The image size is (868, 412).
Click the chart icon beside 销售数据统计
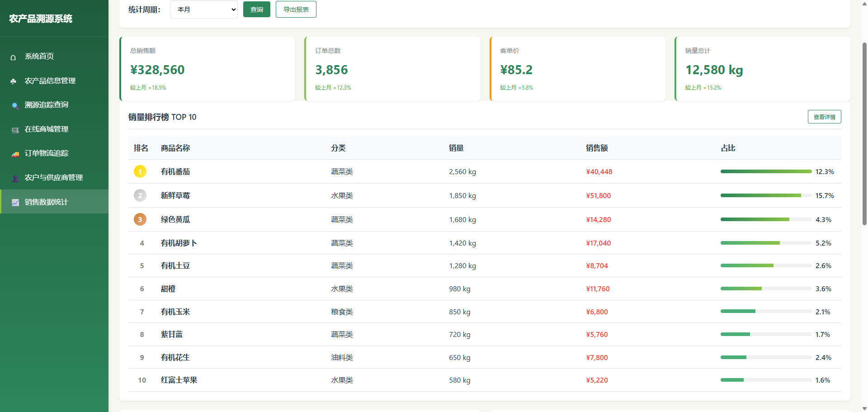pyautogui.click(x=15, y=202)
